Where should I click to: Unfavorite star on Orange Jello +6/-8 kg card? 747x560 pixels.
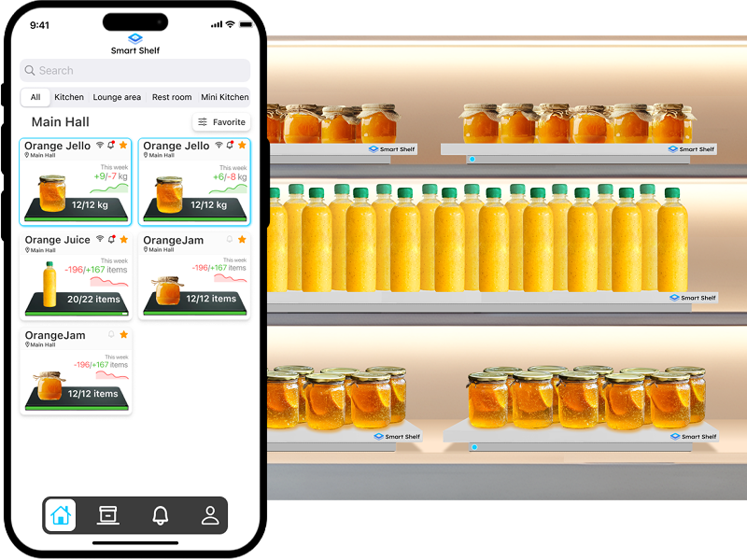pyautogui.click(x=242, y=145)
